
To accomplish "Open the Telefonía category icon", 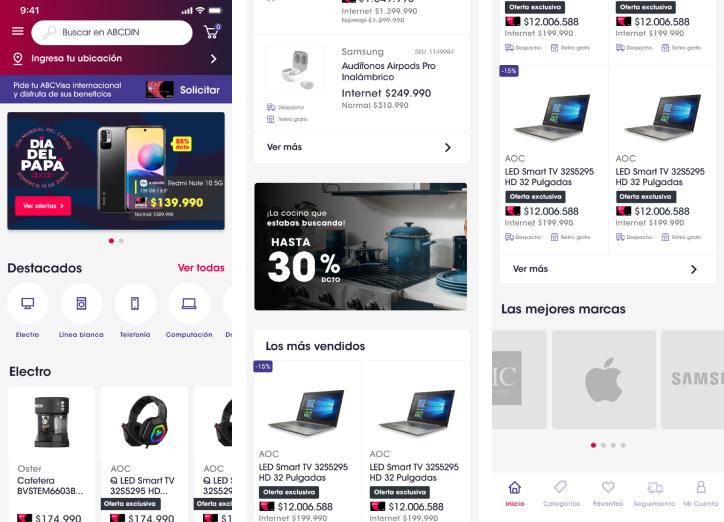I will point(135,303).
